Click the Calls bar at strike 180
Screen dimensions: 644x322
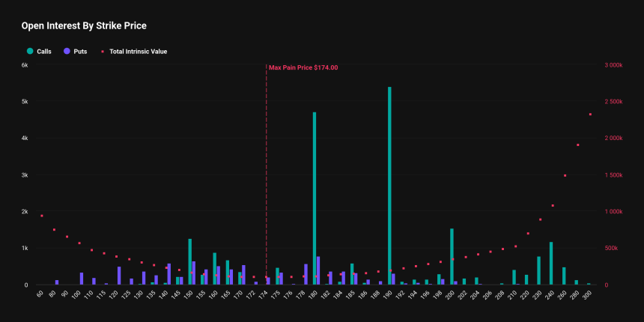315,198
